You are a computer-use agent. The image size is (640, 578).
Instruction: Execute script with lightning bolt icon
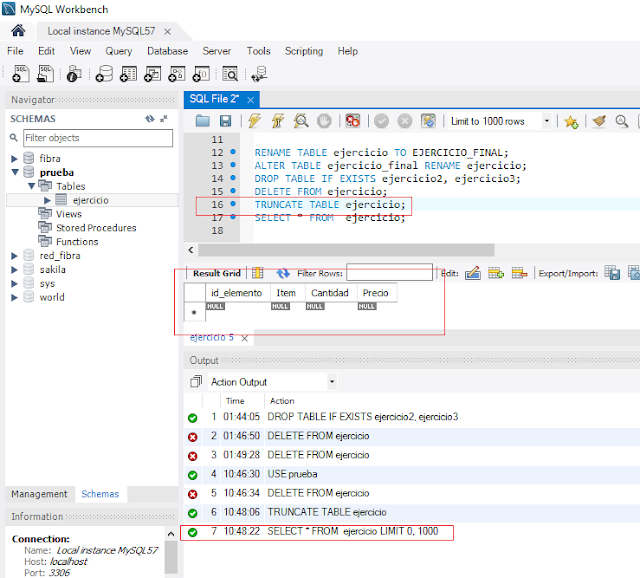pos(254,121)
